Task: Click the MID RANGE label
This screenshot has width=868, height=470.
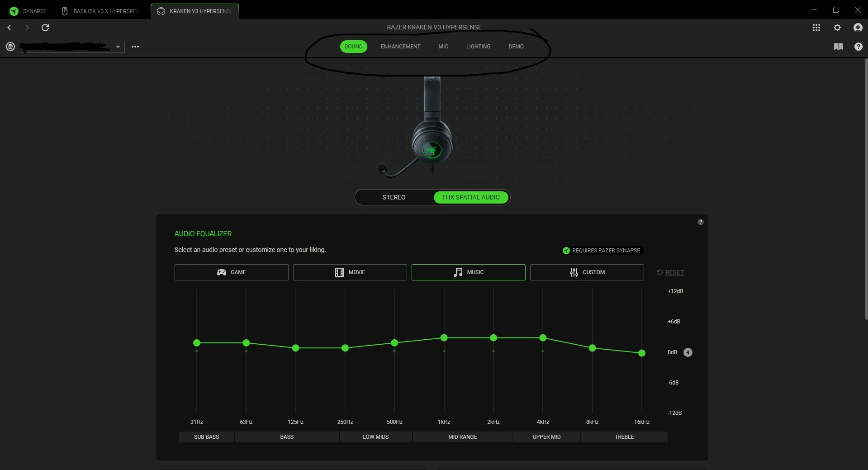Action: coord(463,437)
